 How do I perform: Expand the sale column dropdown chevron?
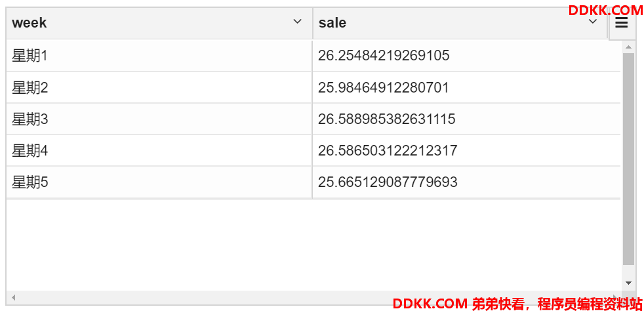[x=593, y=22]
